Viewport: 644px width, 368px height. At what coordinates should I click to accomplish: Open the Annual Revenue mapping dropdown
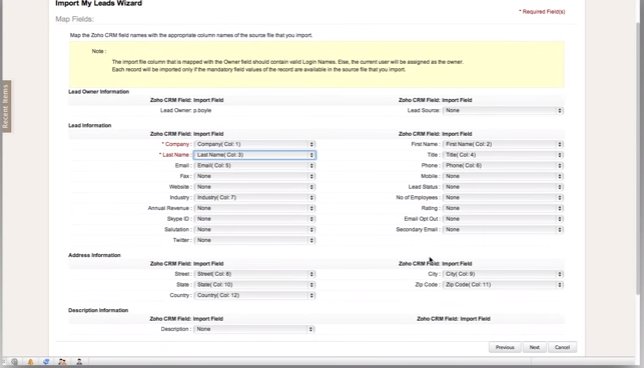tap(255, 208)
